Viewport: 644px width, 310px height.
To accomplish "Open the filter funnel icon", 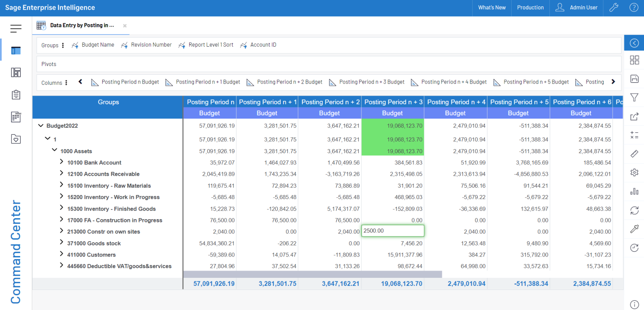I will click(x=634, y=98).
